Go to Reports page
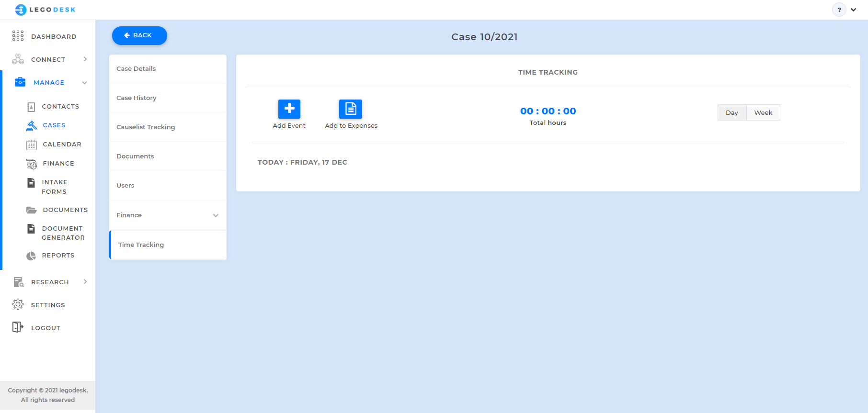The height and width of the screenshot is (413, 868). tap(58, 255)
